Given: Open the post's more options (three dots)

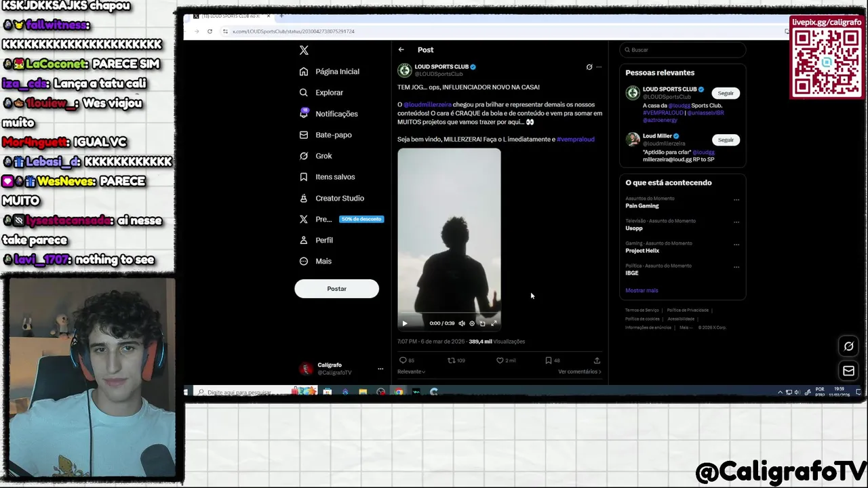Looking at the screenshot, I should click(599, 67).
